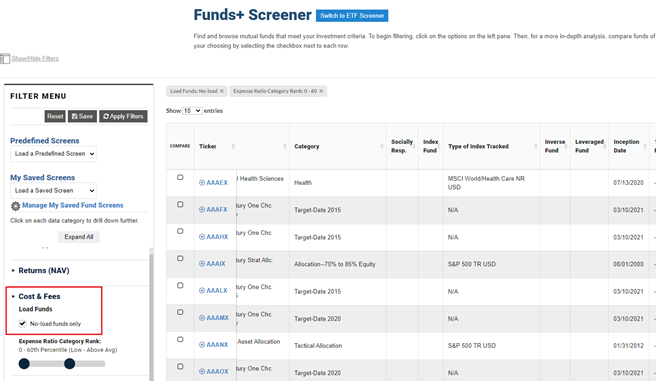Open the AAAIX ticker link
Screen dimensions: 656x381
coord(216,263)
